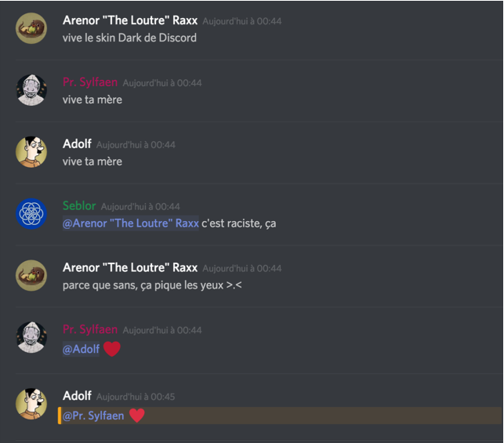Click Arenor username above 'parce que sans' message
The height and width of the screenshot is (443, 504).
(x=130, y=267)
